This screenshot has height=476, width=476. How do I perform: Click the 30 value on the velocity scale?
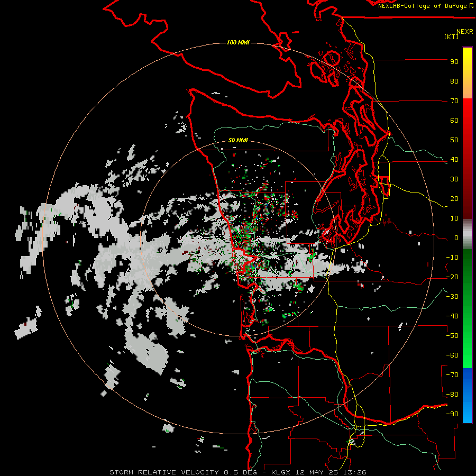pyautogui.click(x=454, y=179)
